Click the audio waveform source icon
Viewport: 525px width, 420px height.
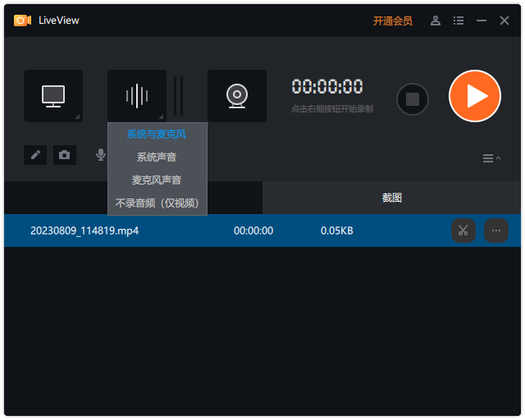click(x=137, y=96)
